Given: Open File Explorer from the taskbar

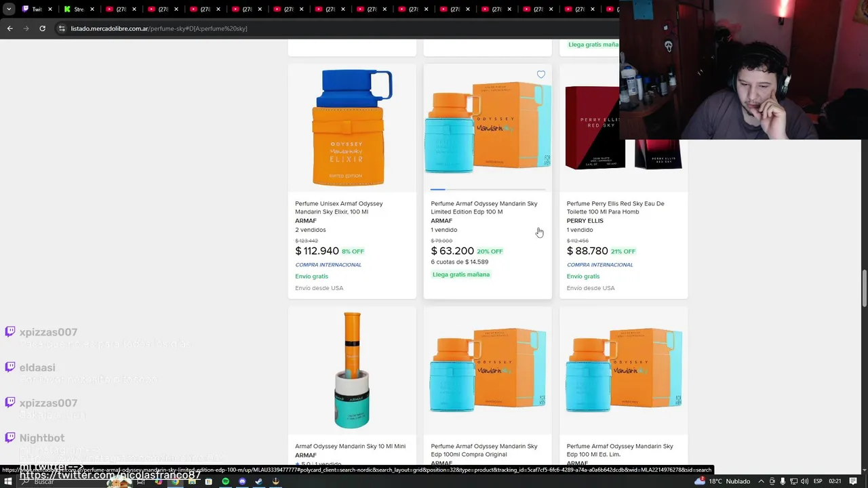Looking at the screenshot, I should [x=192, y=481].
